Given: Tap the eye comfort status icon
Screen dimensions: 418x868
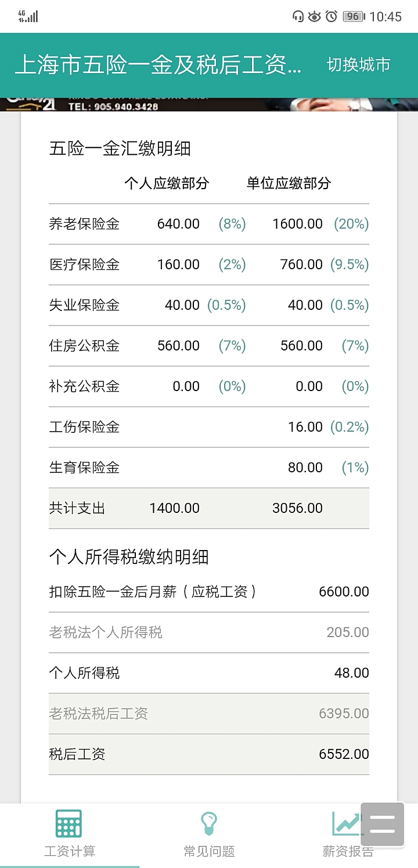Looking at the screenshot, I should [x=314, y=16].
